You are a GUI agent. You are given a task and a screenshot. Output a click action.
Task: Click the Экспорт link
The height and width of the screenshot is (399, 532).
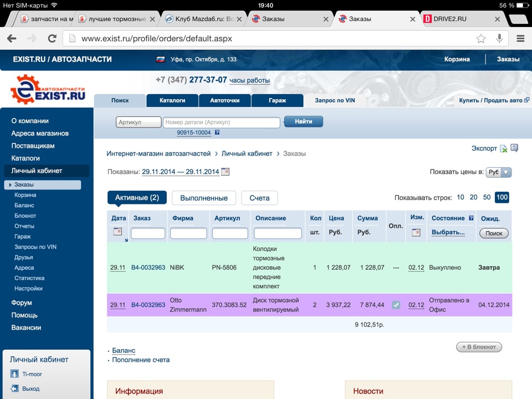484,149
